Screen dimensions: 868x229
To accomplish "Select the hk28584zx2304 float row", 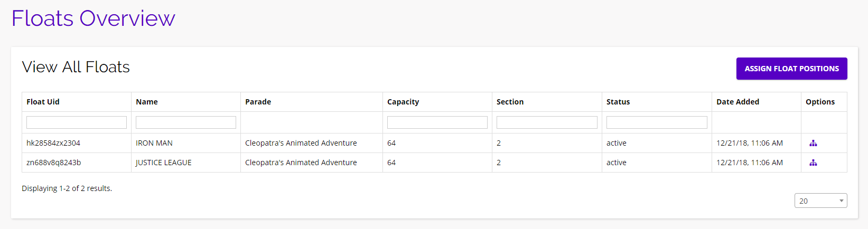I will coord(53,143).
